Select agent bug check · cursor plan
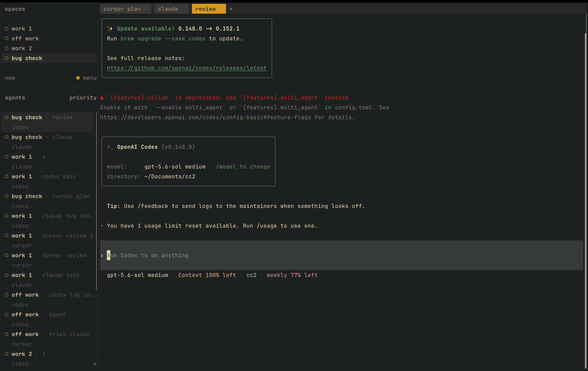Viewport: 588px width, 371px height. point(48,201)
